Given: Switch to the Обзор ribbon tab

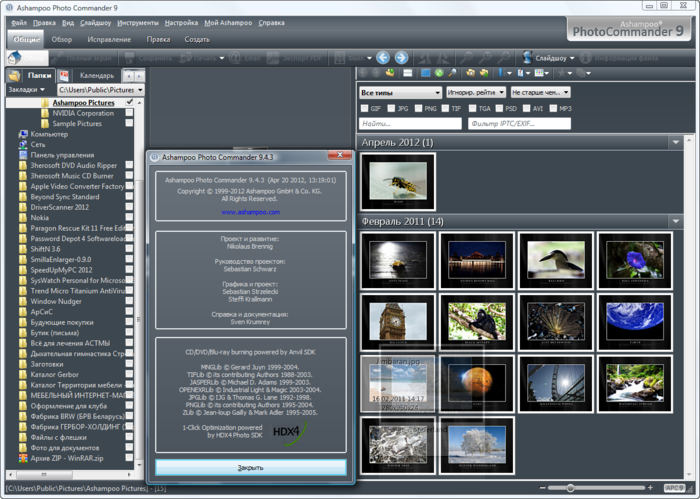Looking at the screenshot, I should click(62, 39).
